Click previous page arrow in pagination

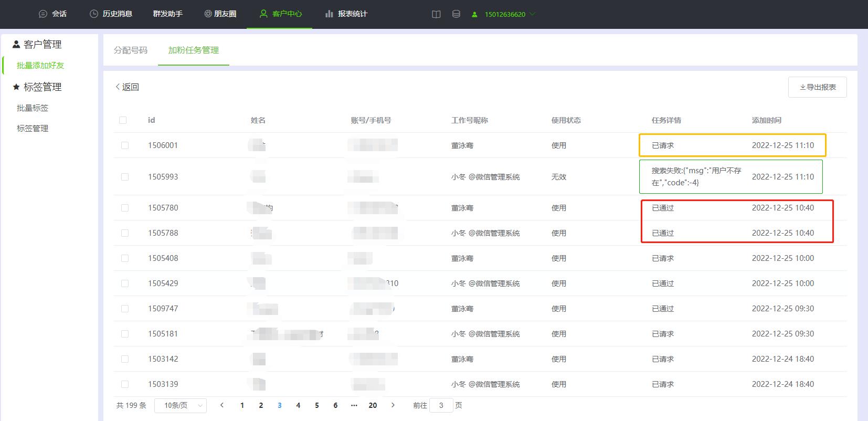[x=222, y=405]
